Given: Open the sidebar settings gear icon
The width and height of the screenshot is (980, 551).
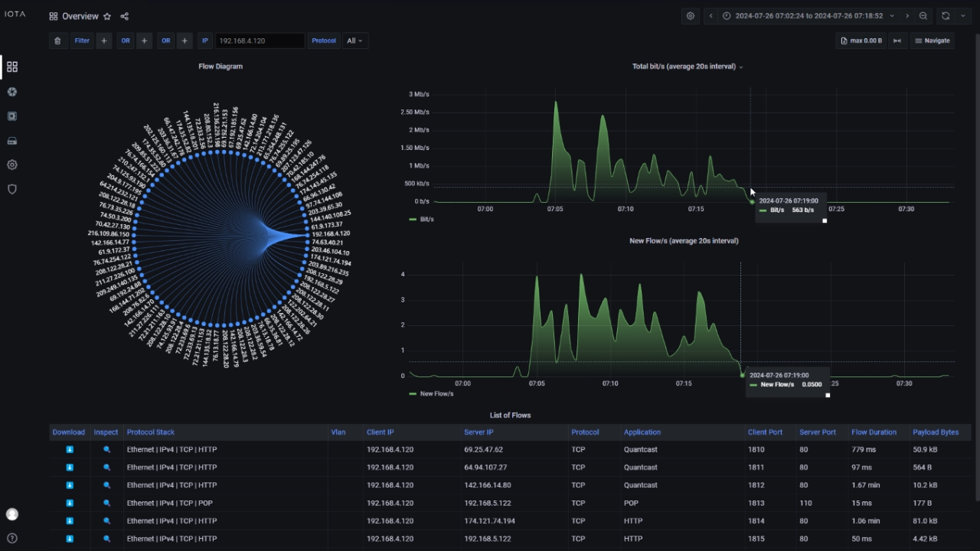Looking at the screenshot, I should pyautogui.click(x=11, y=165).
